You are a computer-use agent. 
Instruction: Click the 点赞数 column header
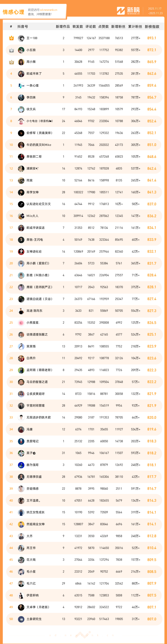[104, 27]
